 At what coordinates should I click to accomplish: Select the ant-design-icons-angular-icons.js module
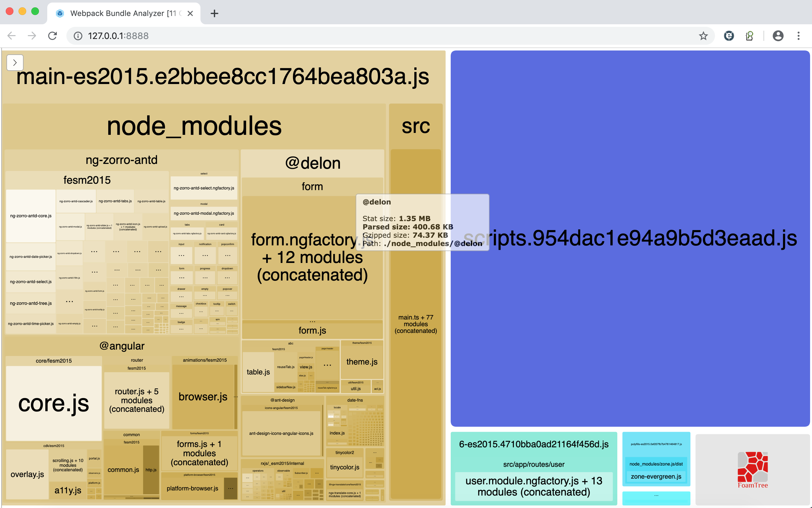pos(281,434)
